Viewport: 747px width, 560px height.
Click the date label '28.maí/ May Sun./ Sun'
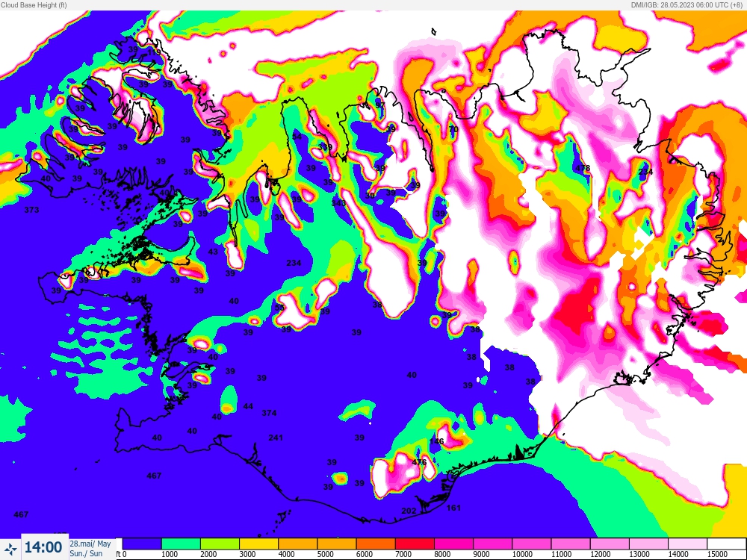coord(90,549)
